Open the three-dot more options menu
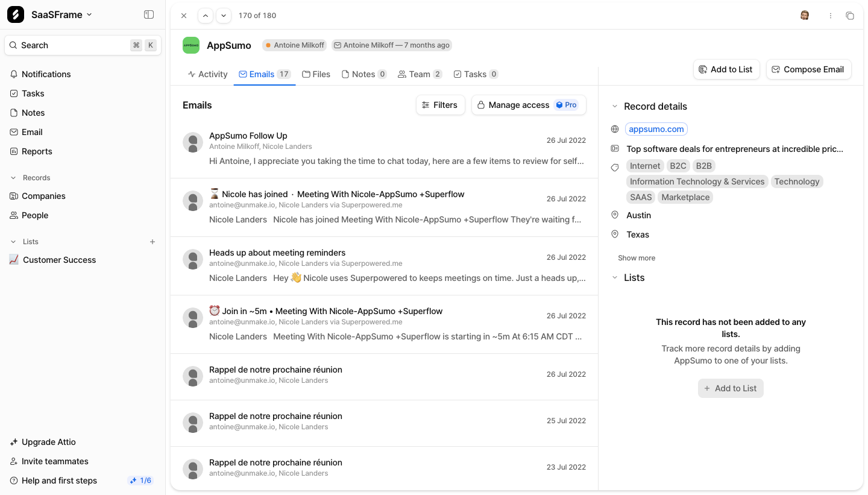Screen dimensions: 868x495 pos(831,16)
